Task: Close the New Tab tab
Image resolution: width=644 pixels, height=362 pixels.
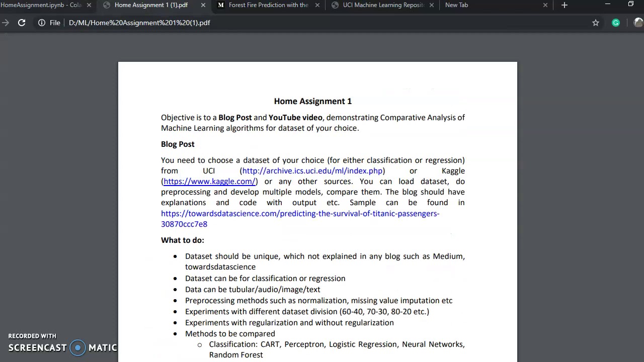Action: 545,5
